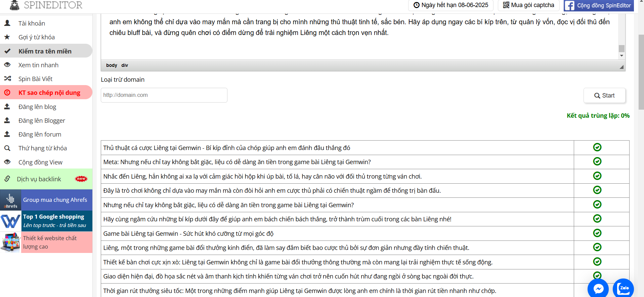Viewport: 644px width, 297px height.
Task: Click the star icon for Gợi ý từ khóa
Action: (x=7, y=37)
